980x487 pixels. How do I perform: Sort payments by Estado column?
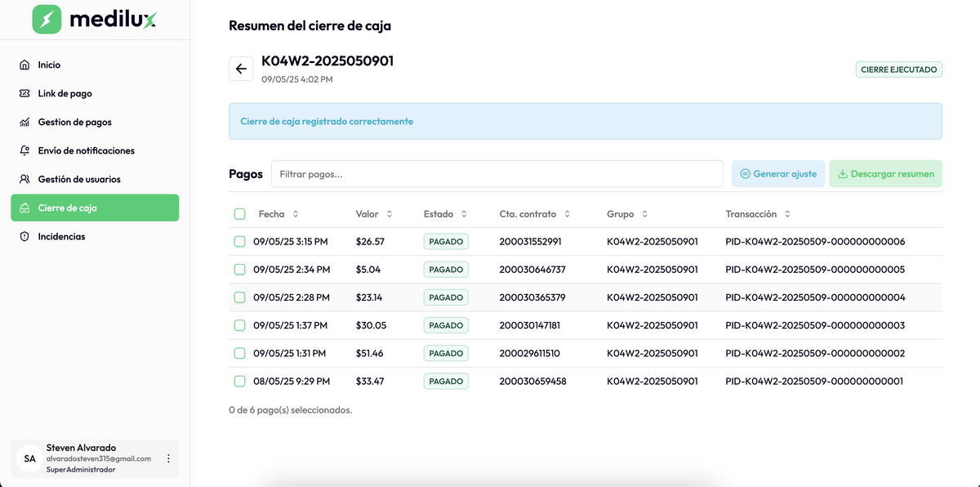pyautogui.click(x=445, y=214)
